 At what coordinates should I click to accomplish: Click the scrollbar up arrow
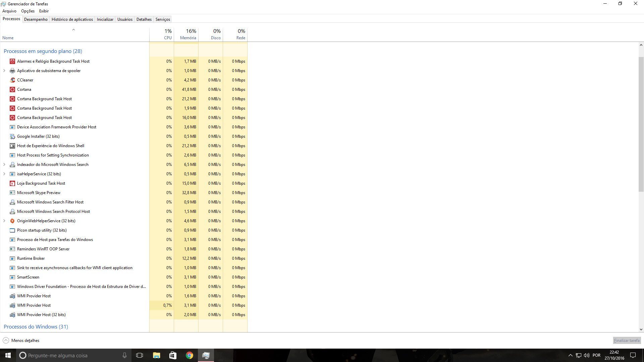(x=641, y=45)
